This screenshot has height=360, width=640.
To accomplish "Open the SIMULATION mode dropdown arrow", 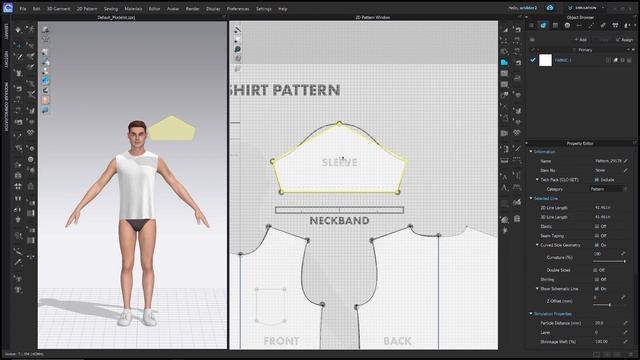I will [x=603, y=8].
